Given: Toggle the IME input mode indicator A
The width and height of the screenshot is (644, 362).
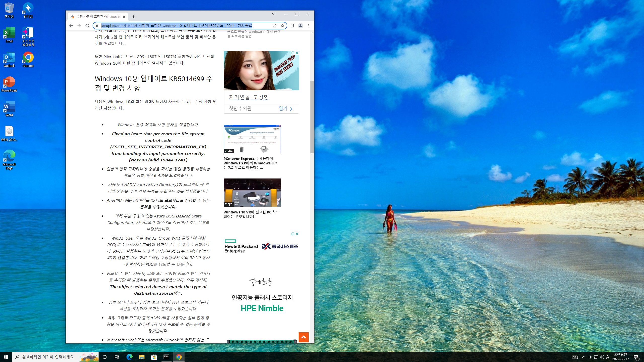Looking at the screenshot, I should pos(608,357).
